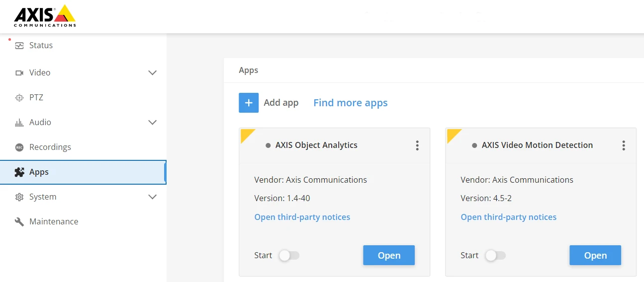Open three-dot menu for AXIS Object Analytics

point(417,145)
